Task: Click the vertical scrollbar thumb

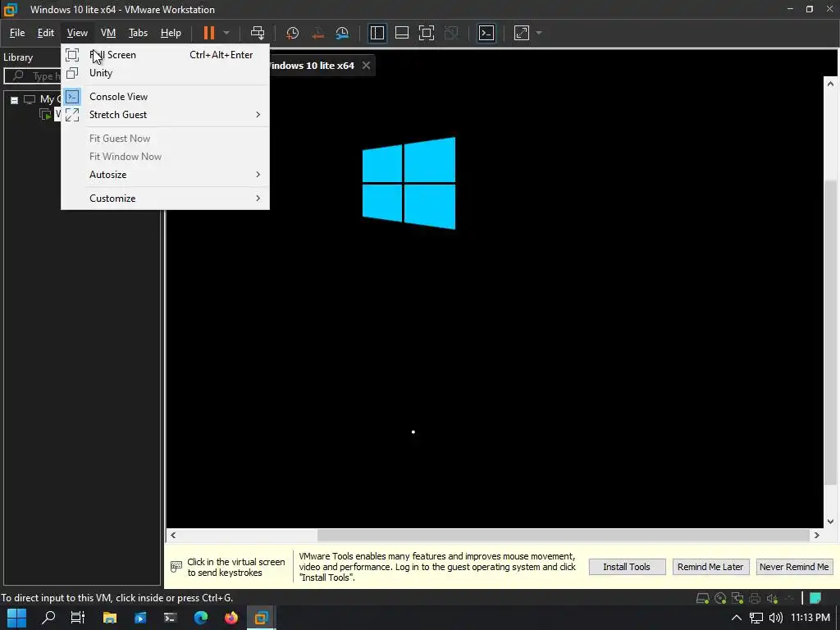Action: (830, 332)
